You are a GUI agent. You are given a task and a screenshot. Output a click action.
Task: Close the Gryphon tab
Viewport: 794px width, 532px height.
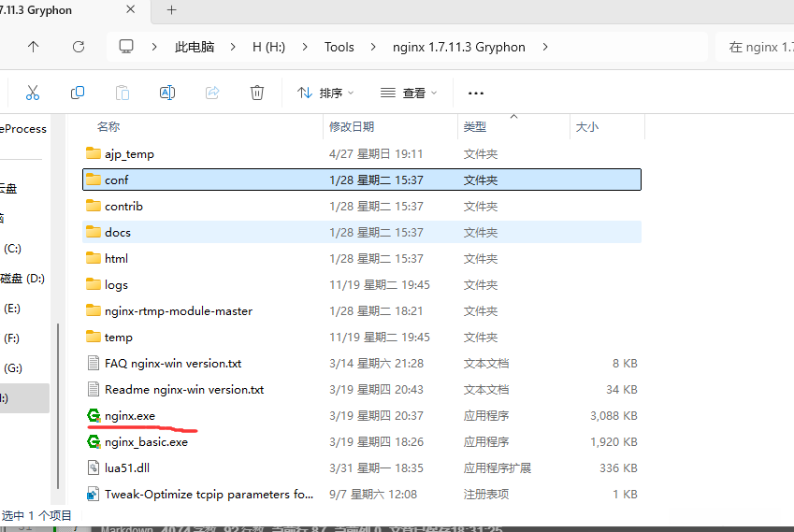(130, 9)
